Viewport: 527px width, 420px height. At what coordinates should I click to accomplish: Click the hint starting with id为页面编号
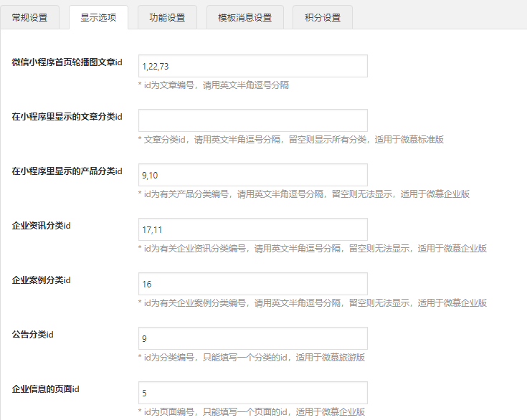coord(252,411)
